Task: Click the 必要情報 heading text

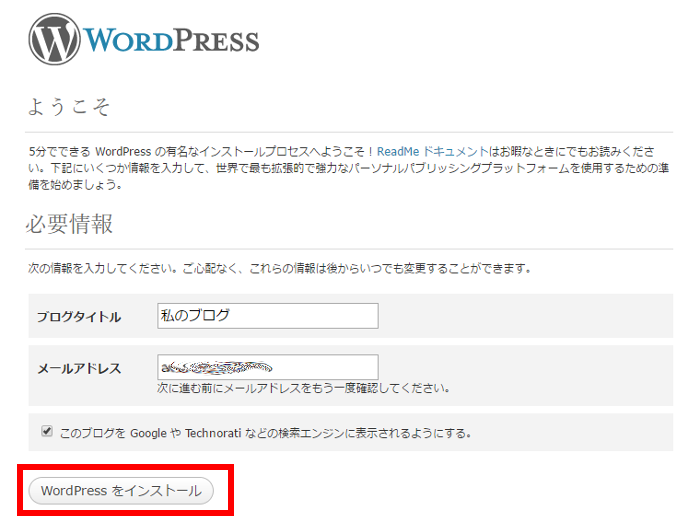Action: click(x=69, y=224)
